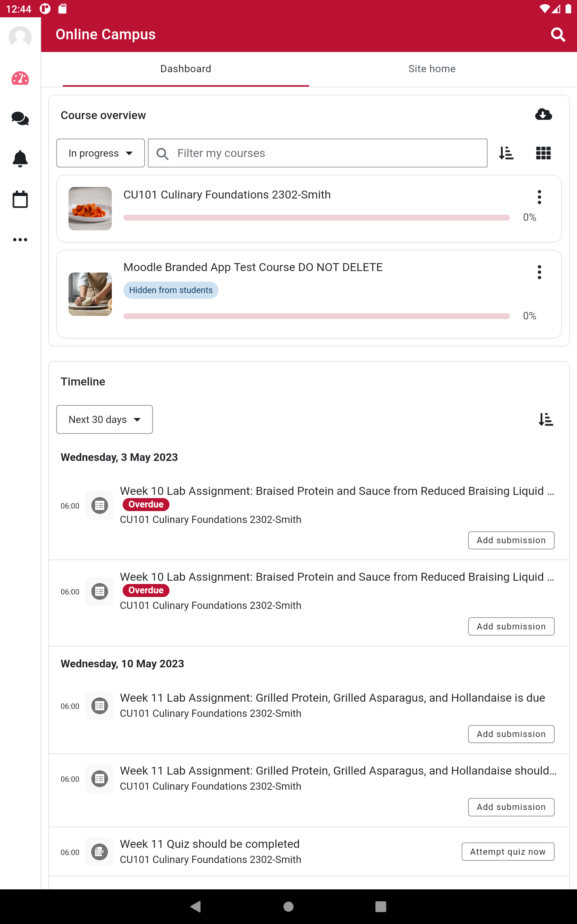Switch course overview to grid layout

point(543,153)
